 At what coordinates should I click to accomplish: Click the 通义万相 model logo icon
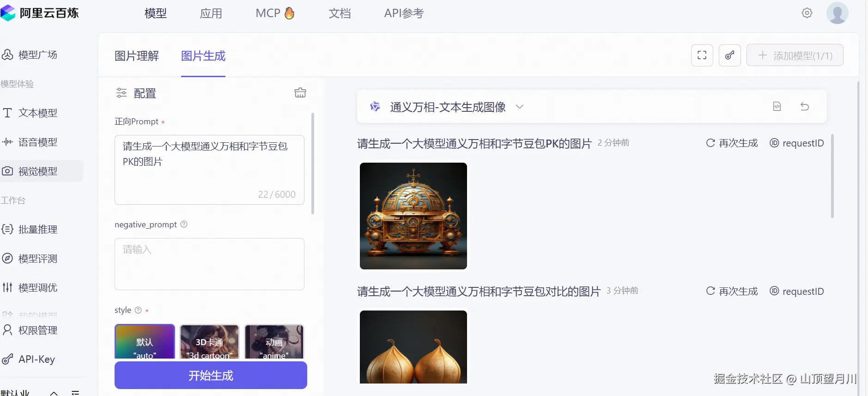coord(375,107)
